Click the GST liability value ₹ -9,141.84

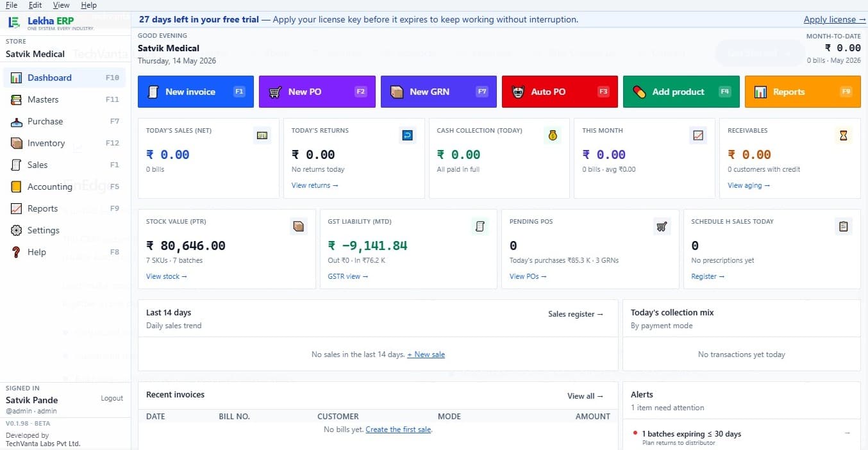click(367, 246)
